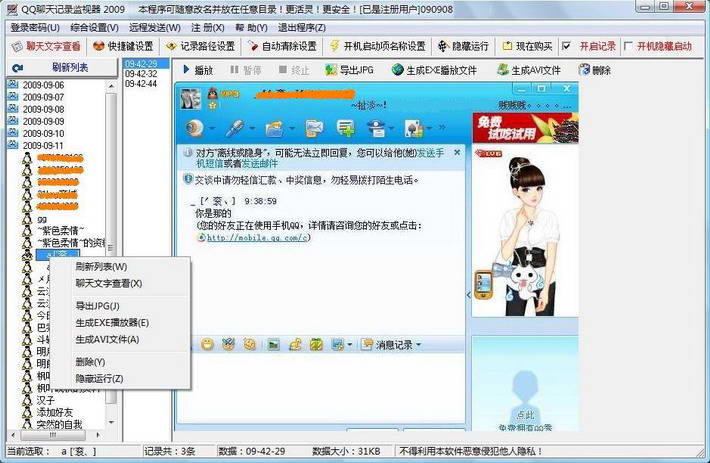Click the 刷新列表 button above the tree
The image size is (710, 463).
pos(62,67)
